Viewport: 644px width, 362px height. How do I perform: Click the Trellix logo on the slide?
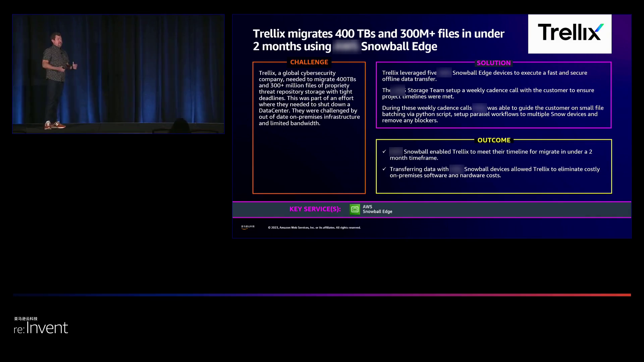(570, 34)
